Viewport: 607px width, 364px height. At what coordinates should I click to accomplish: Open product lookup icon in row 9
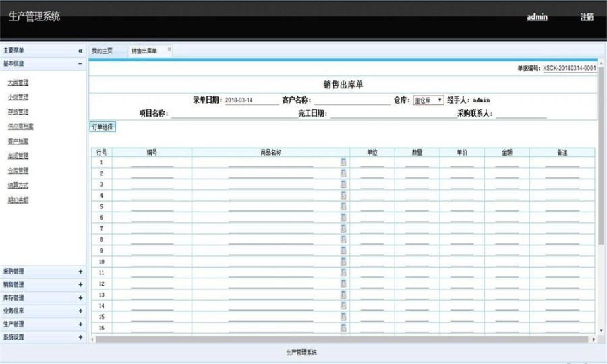[x=343, y=251]
